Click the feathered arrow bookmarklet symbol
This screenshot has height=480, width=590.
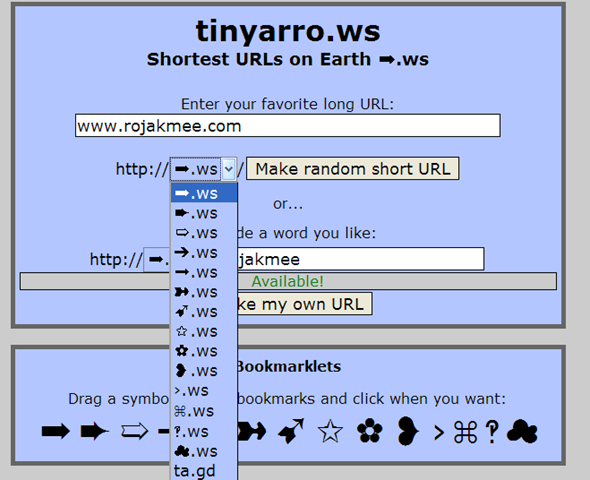[x=252, y=431]
